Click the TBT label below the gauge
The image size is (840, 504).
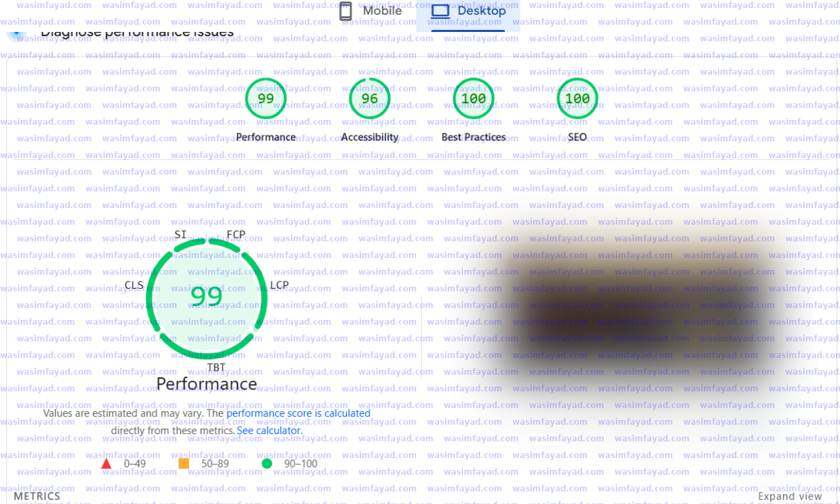coord(216,367)
